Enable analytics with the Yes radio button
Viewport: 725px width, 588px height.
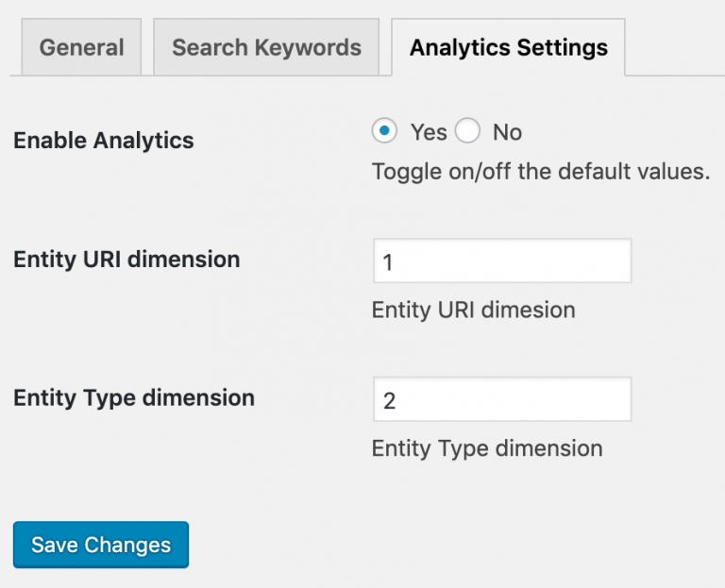click(x=384, y=131)
